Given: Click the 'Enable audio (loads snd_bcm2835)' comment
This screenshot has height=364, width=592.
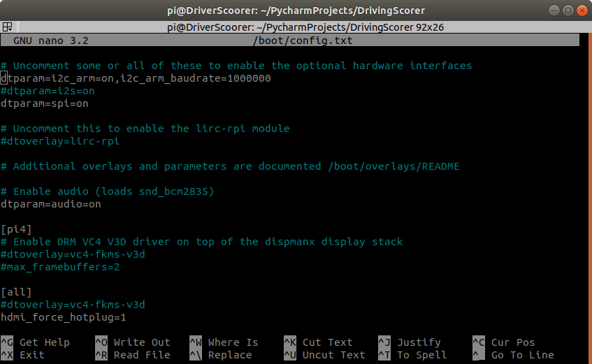Looking at the screenshot, I should pos(108,191).
